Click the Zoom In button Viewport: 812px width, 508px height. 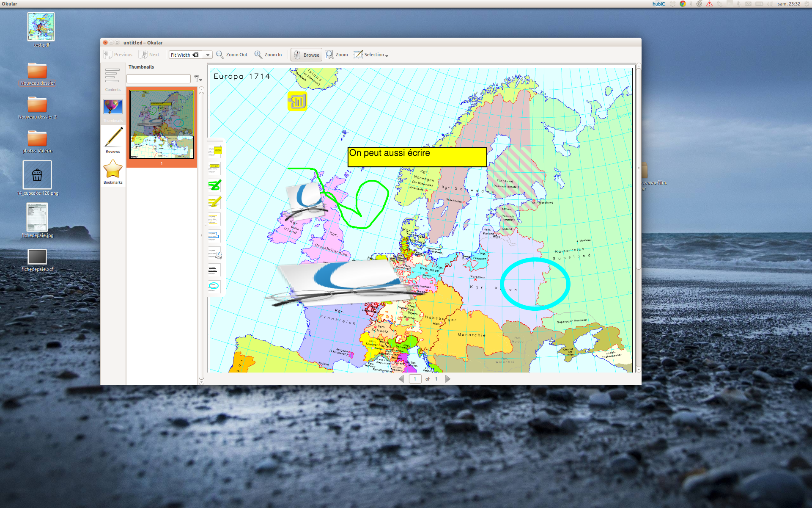point(268,55)
